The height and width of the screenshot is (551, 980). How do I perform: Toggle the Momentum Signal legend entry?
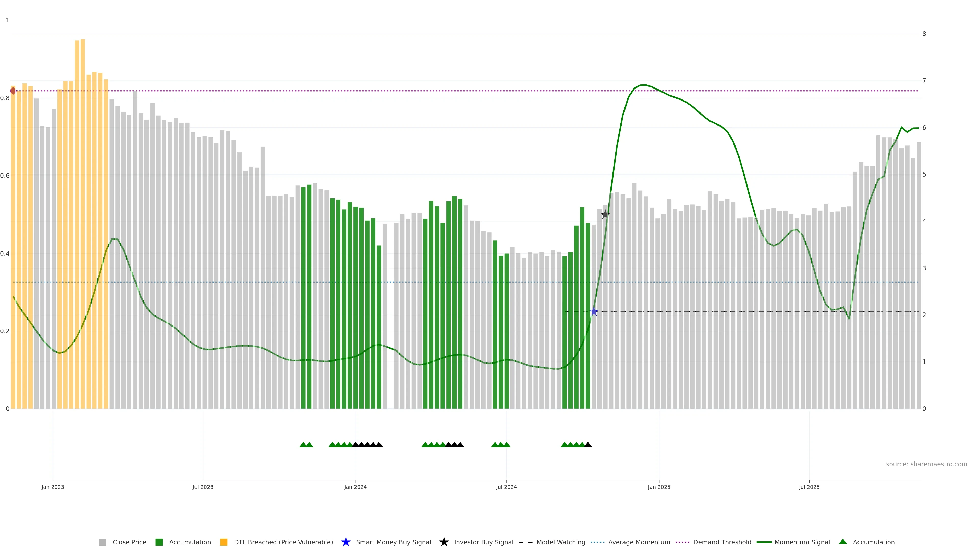802,542
